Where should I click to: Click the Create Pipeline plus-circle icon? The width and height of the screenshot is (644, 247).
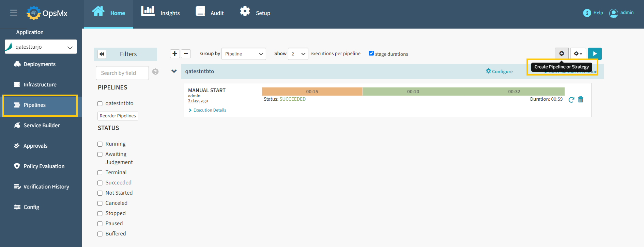click(562, 53)
